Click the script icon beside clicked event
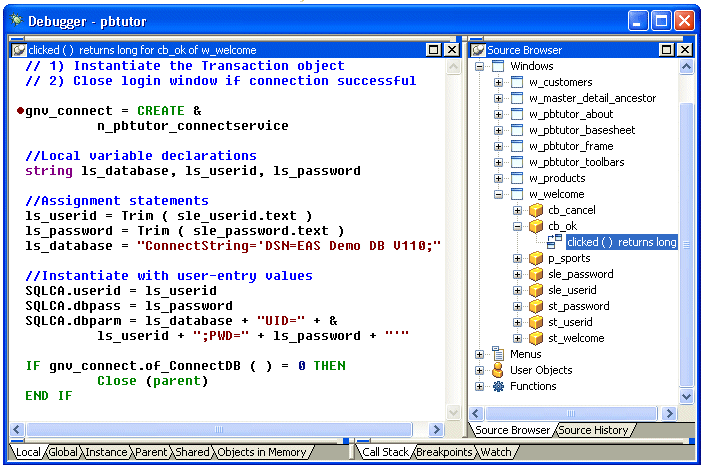 click(555, 242)
